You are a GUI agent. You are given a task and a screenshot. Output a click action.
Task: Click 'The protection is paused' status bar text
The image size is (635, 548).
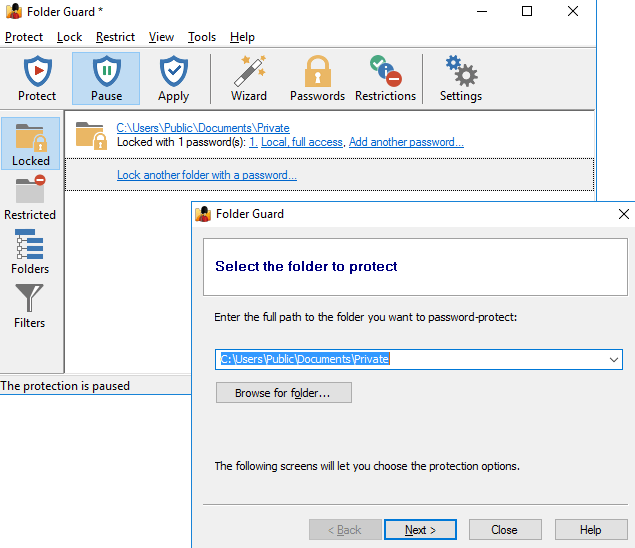click(65, 386)
